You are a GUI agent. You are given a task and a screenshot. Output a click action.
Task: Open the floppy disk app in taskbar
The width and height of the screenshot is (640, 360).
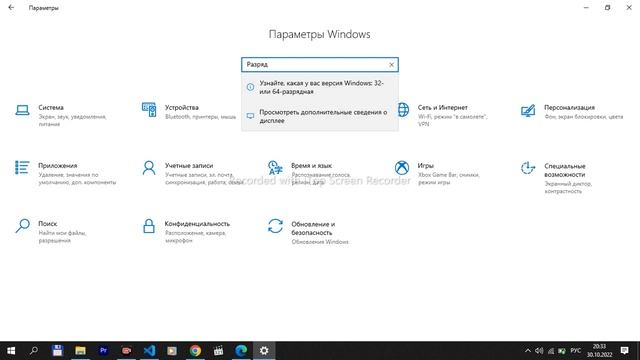point(57,351)
